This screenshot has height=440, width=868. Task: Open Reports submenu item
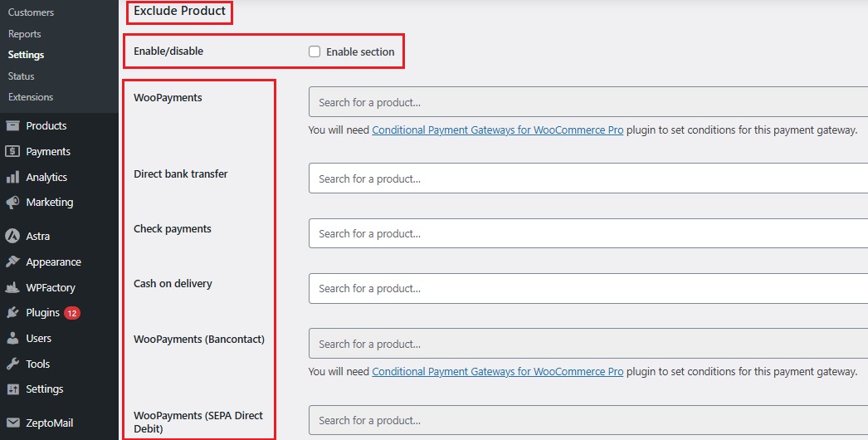tap(24, 34)
